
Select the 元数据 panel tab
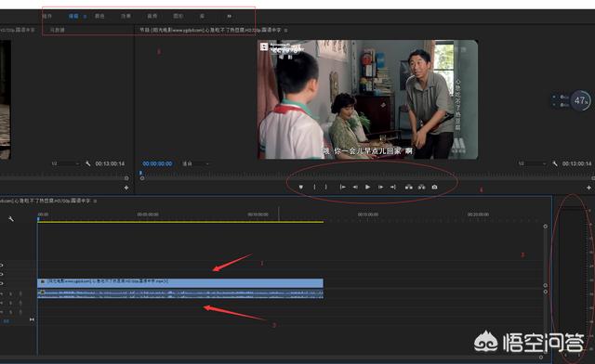58,30
